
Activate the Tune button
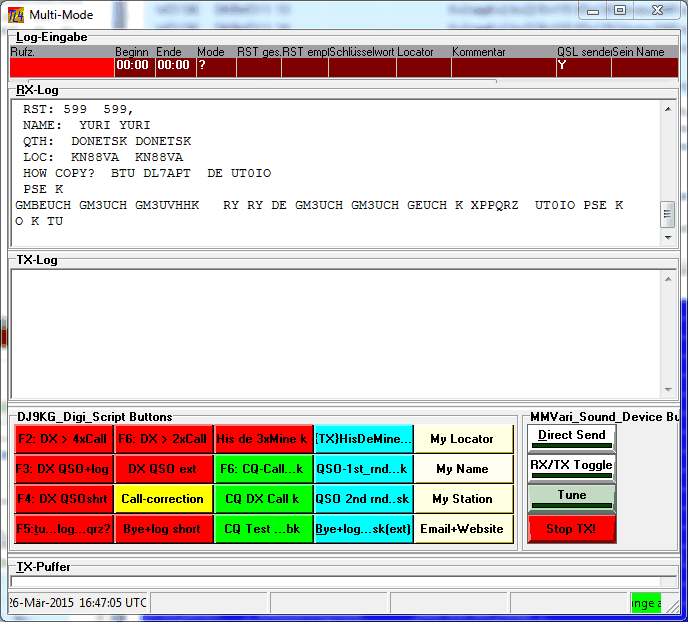[x=572, y=498]
